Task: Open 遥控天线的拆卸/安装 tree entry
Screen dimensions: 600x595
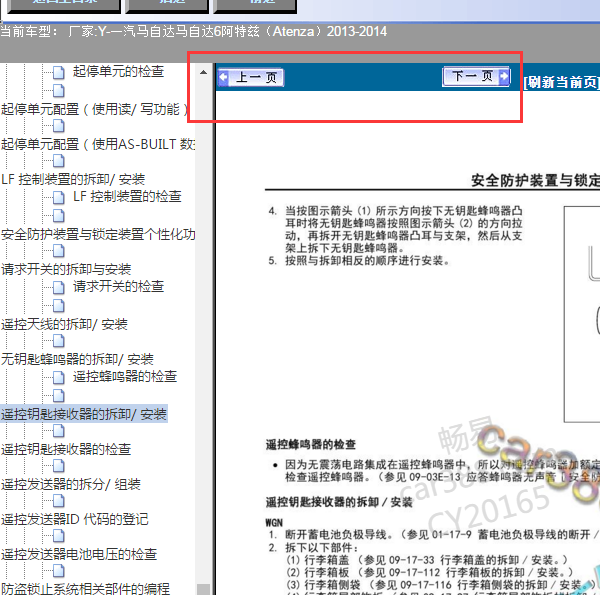Action: click(64, 324)
